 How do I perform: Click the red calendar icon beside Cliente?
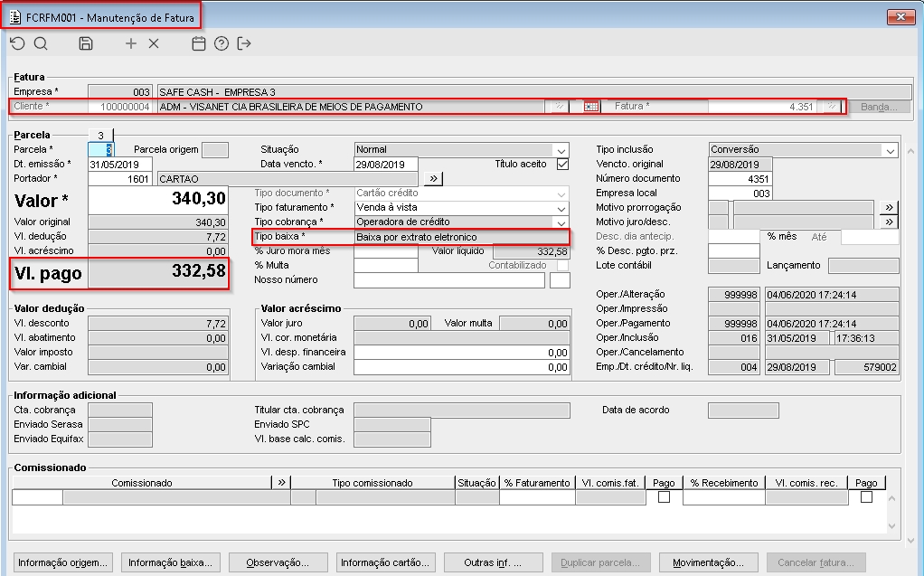pos(591,107)
